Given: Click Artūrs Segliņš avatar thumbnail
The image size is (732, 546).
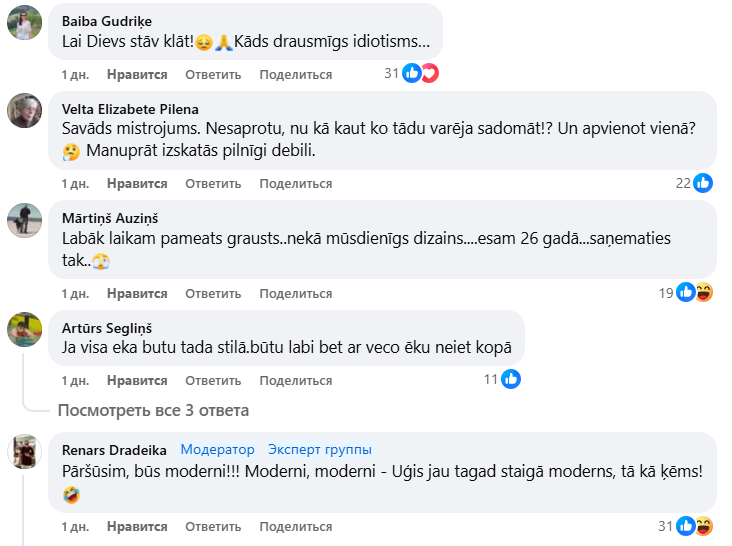Looking at the screenshot, I should [x=24, y=328].
